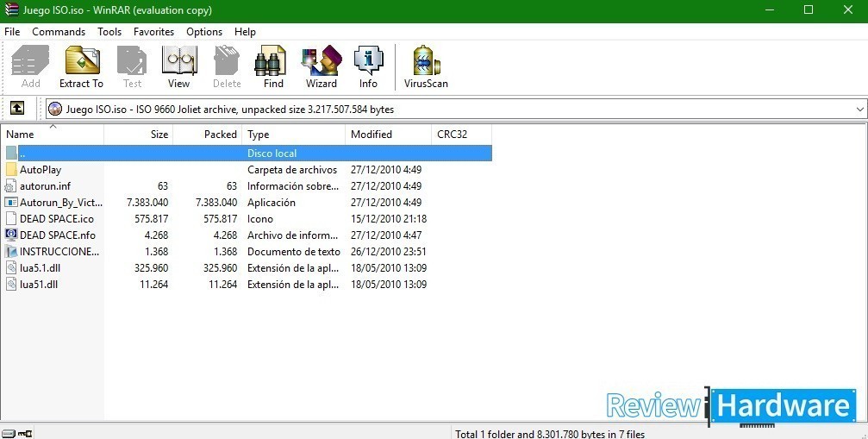Open the View toolbar icon
This screenshot has width=868, height=439.
pos(178,60)
